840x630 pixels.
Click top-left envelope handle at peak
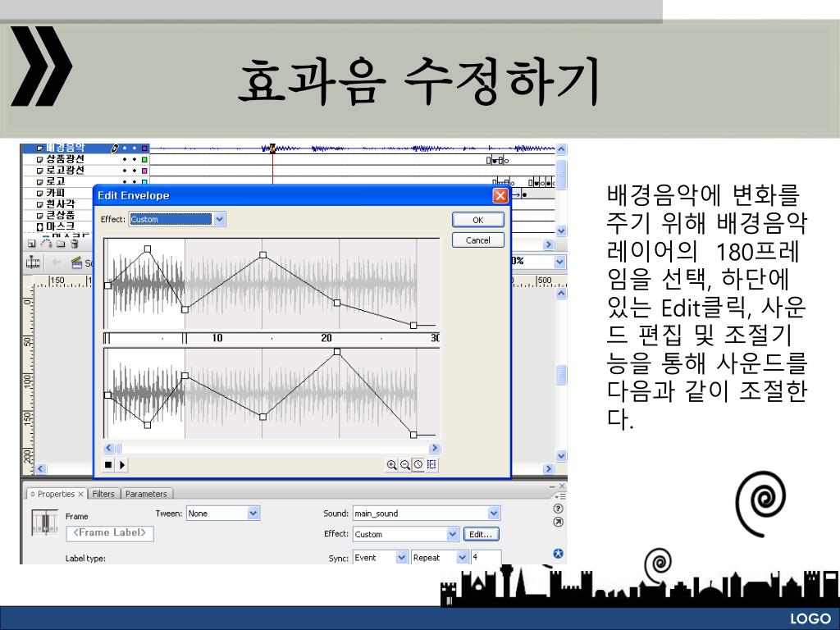[148, 249]
